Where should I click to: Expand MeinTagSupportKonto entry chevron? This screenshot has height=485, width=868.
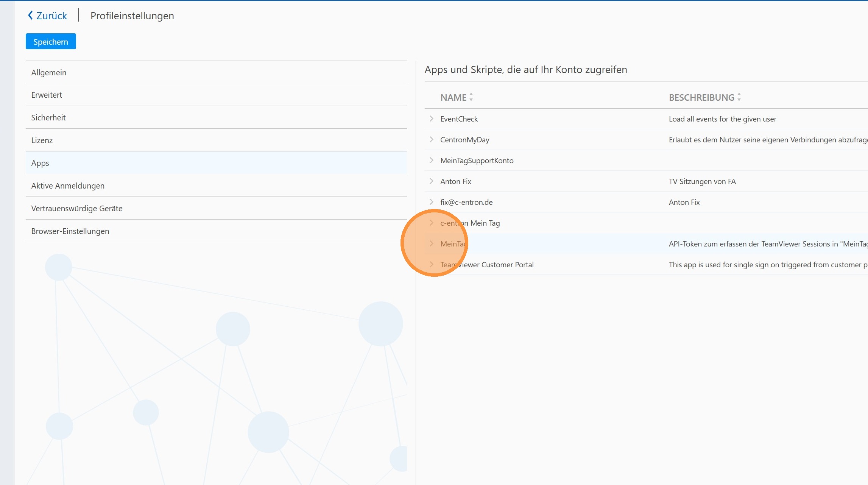[431, 160]
